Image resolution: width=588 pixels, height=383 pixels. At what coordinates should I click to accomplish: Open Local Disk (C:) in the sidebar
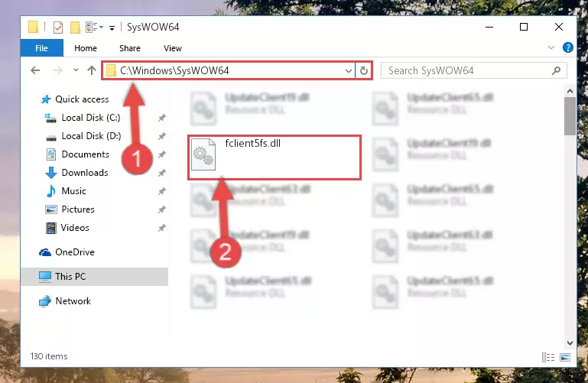(x=91, y=118)
